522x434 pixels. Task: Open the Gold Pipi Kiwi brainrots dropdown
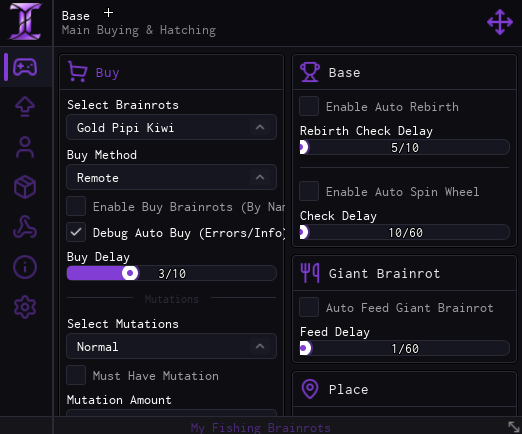(171, 127)
